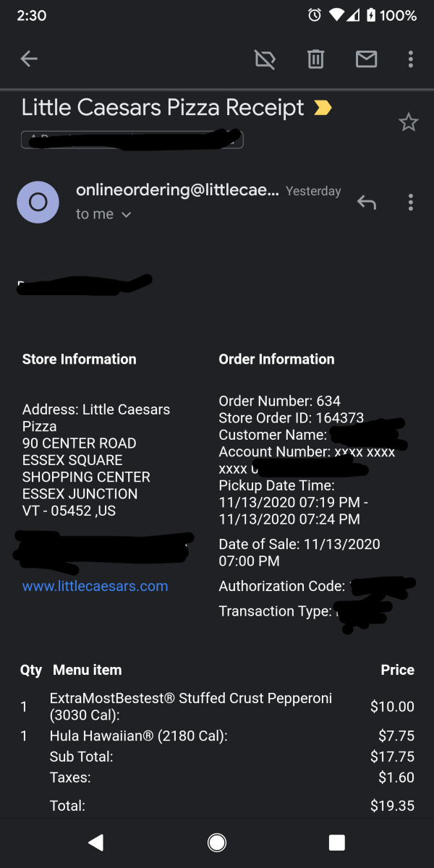
Task: Star the Little Caesars receipt email
Action: 409,123
